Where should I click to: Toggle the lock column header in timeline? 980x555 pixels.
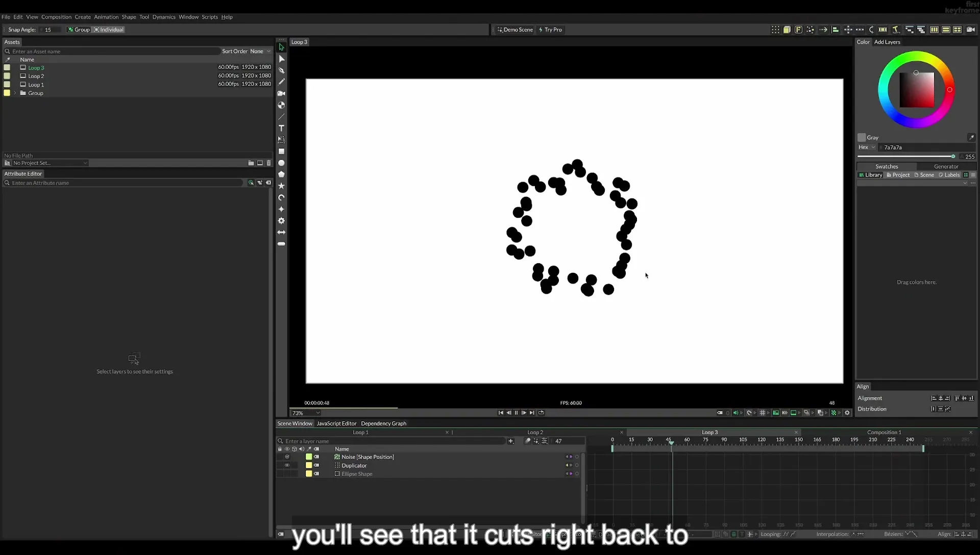tap(280, 449)
